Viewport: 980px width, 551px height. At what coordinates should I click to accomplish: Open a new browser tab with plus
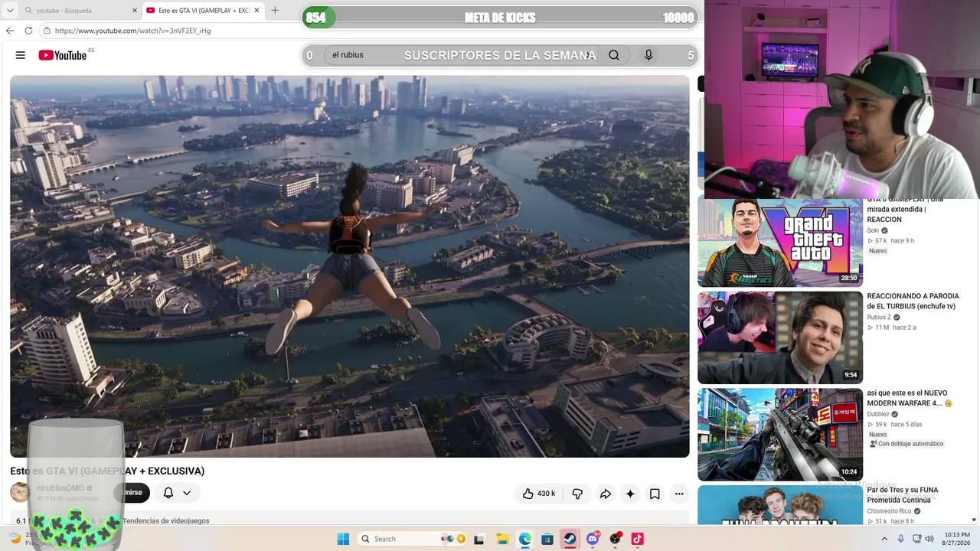click(x=275, y=10)
